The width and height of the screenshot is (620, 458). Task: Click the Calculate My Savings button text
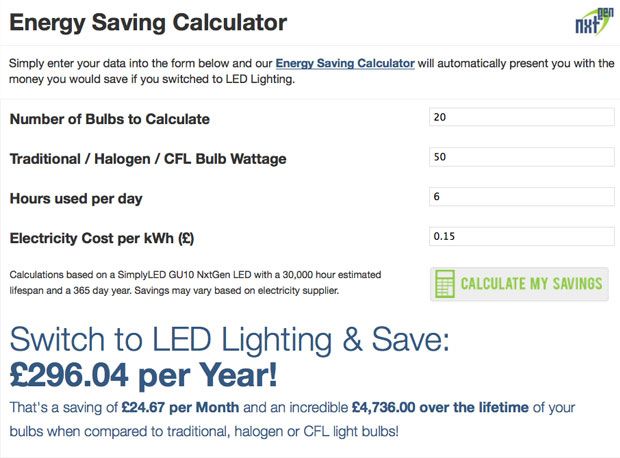tap(531, 284)
